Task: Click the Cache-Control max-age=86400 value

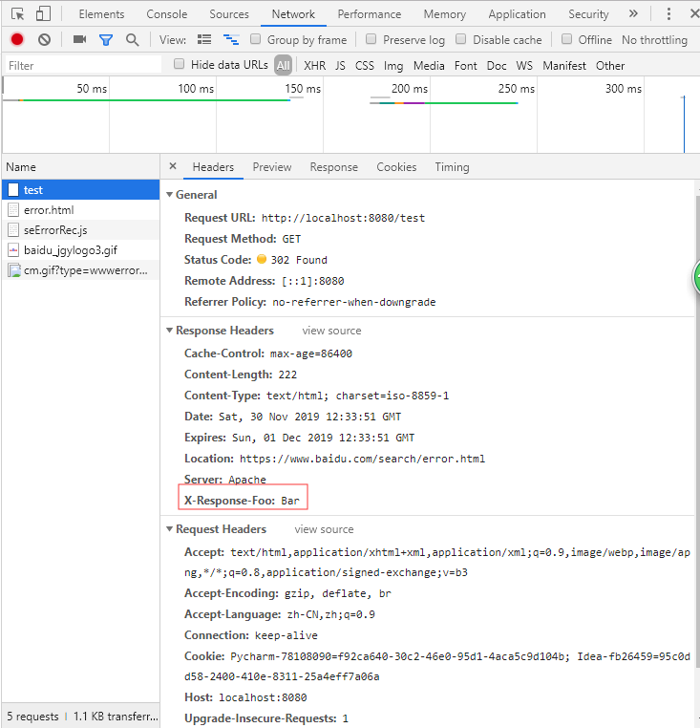Action: tap(311, 353)
